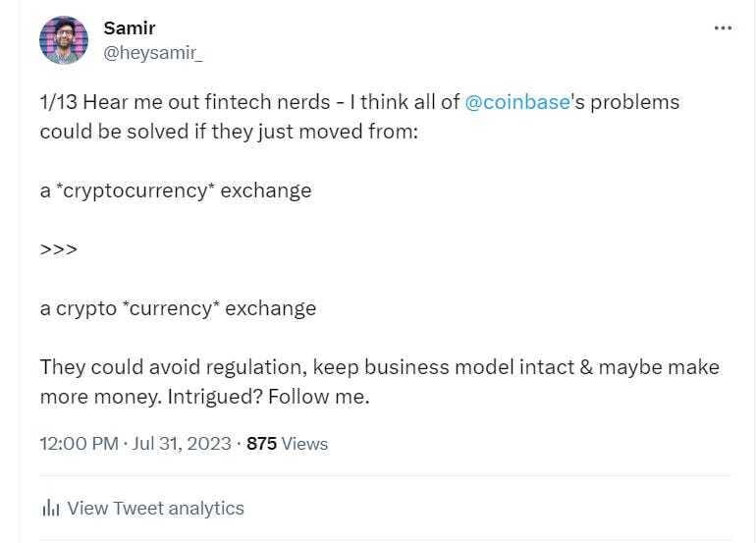Open the @coinbase mention
The image size is (756, 543).
517,102
